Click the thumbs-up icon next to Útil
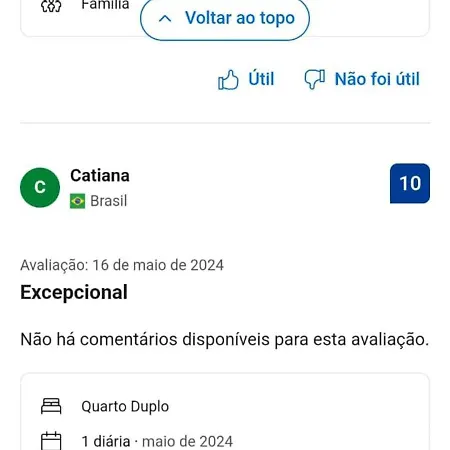This screenshot has height=450, width=450. [228, 79]
